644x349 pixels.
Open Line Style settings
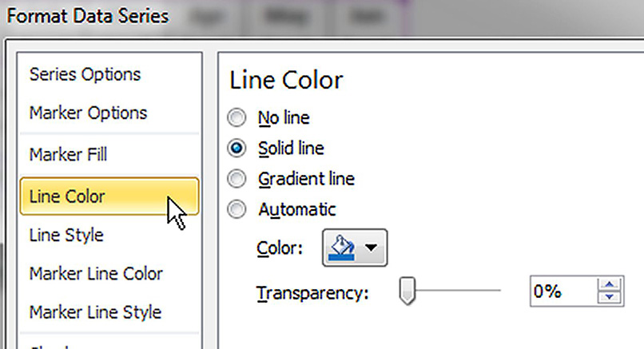tap(66, 236)
